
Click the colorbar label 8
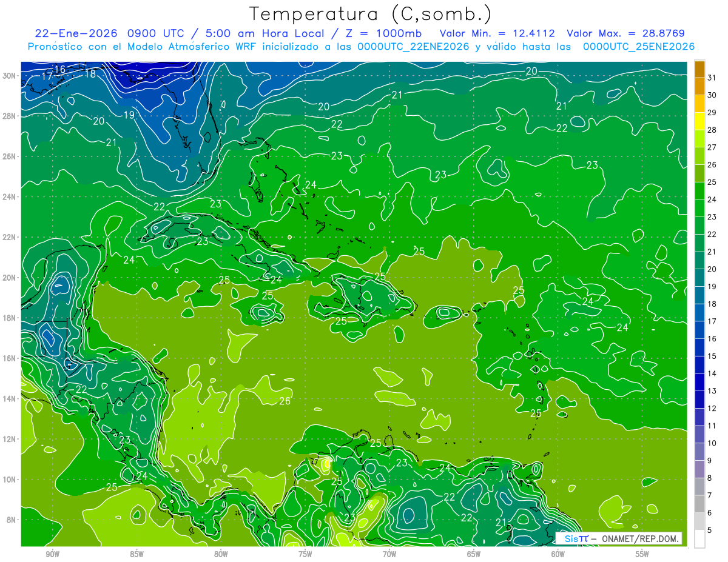[x=710, y=478]
